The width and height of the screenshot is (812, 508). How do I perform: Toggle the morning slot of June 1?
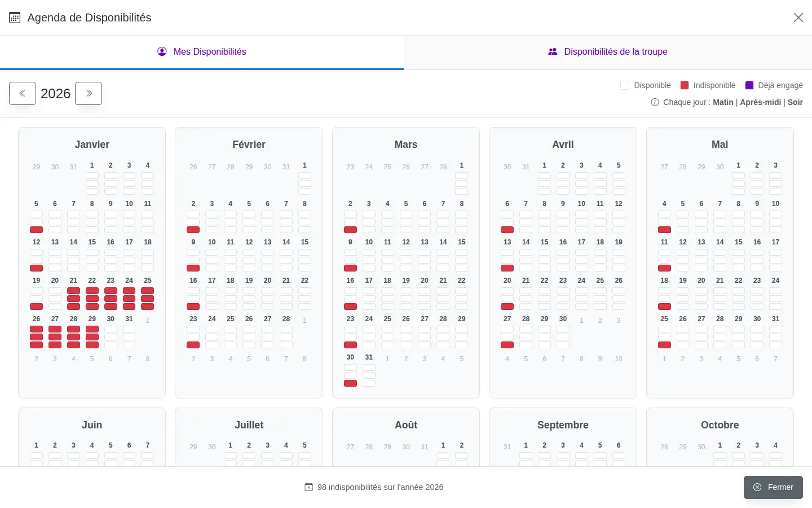pyautogui.click(x=36, y=456)
